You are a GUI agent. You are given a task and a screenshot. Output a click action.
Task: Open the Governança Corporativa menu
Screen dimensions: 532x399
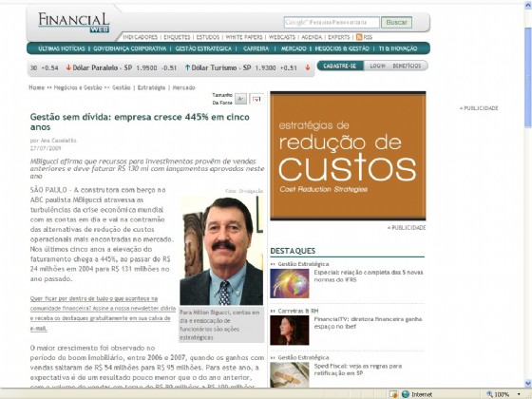(x=129, y=48)
